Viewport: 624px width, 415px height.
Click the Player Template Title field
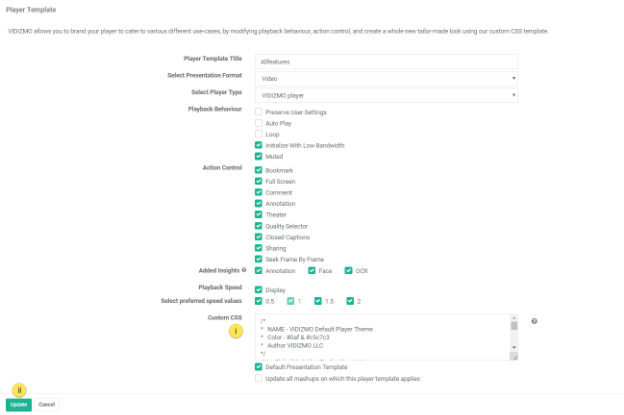click(x=386, y=61)
